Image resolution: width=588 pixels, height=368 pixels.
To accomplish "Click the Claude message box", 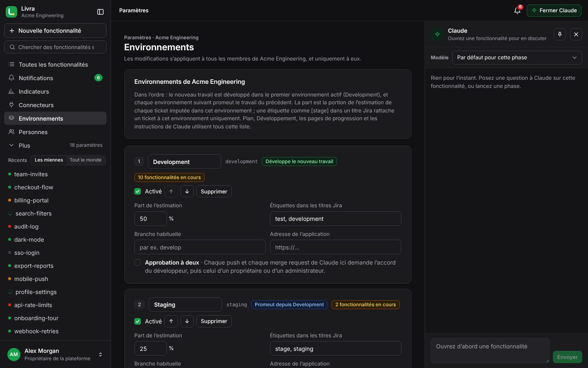I will pos(490,350).
